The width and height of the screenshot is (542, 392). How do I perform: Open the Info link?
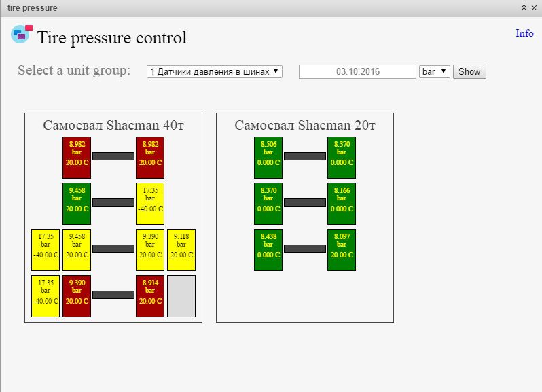point(524,33)
